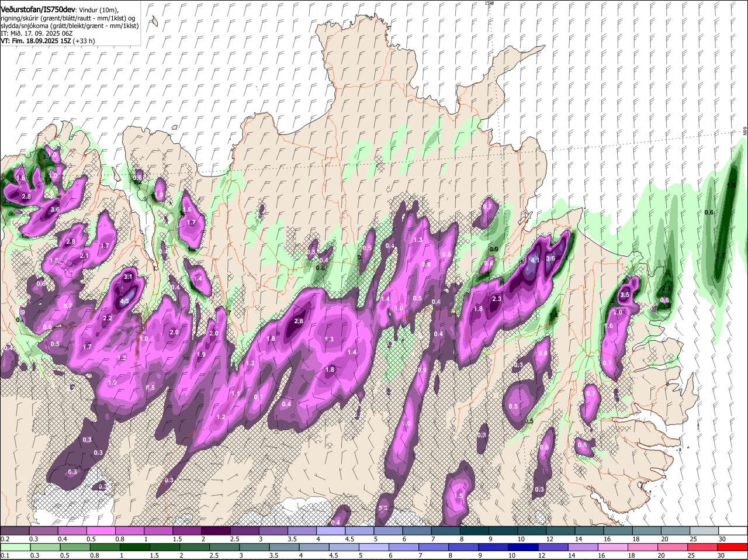Click the '(+33 h)' forecast offset text
Screen dimensions: 748x560
point(84,41)
